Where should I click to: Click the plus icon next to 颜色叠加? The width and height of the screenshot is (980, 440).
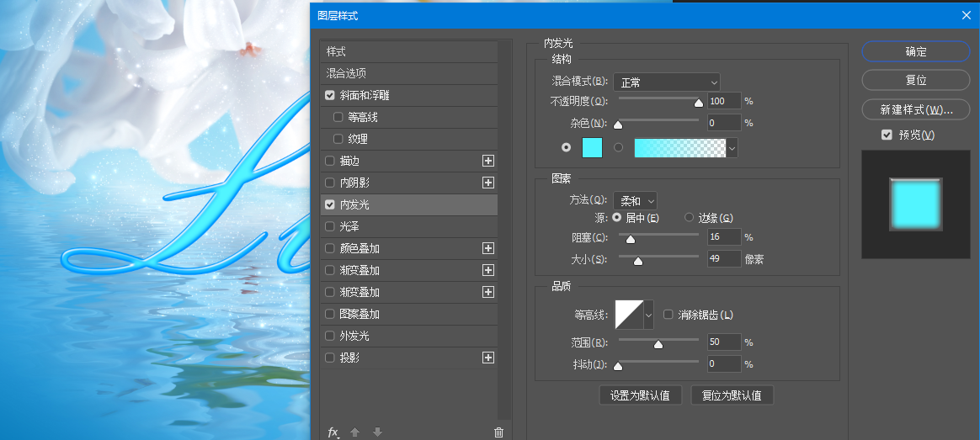click(487, 248)
